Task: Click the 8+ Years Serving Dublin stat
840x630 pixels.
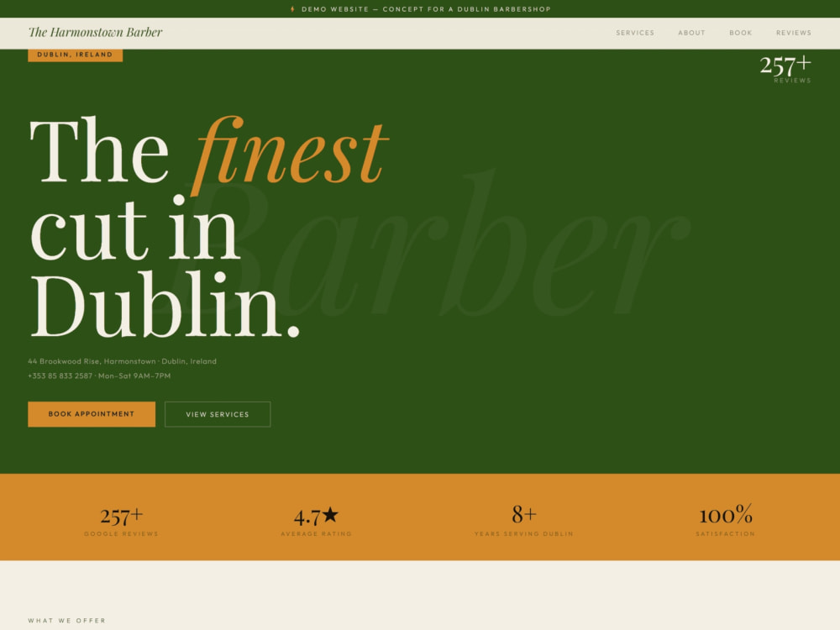Action: (x=524, y=520)
